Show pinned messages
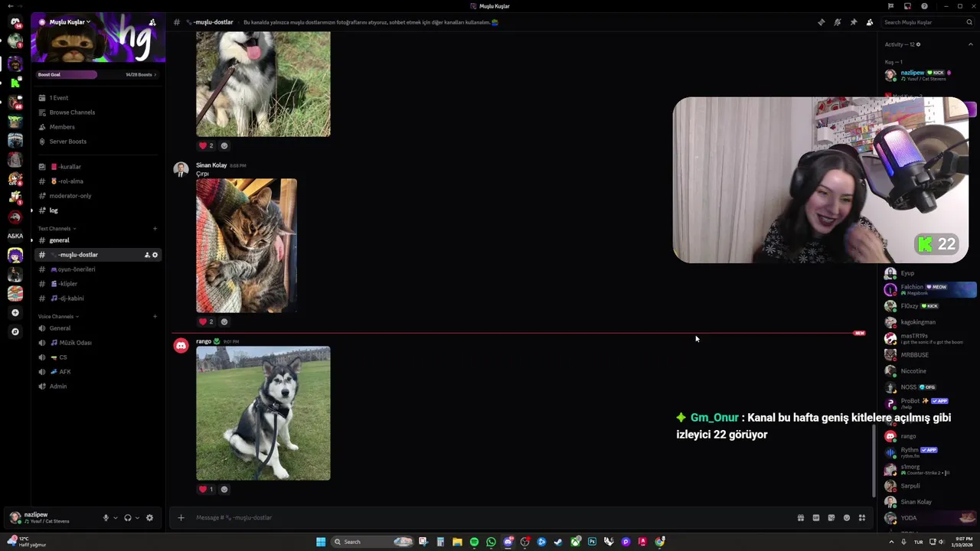 854,22
